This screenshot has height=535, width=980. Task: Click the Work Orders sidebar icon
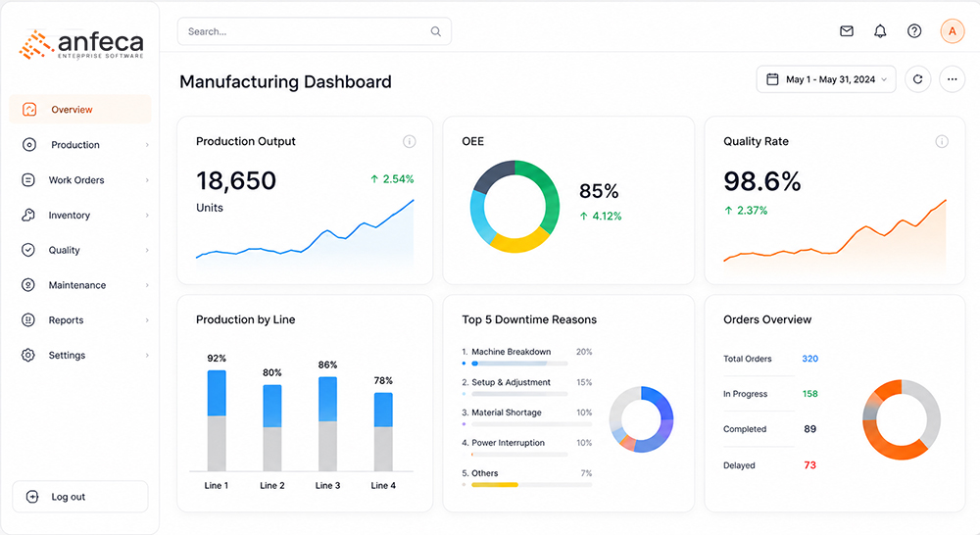pyautogui.click(x=28, y=180)
